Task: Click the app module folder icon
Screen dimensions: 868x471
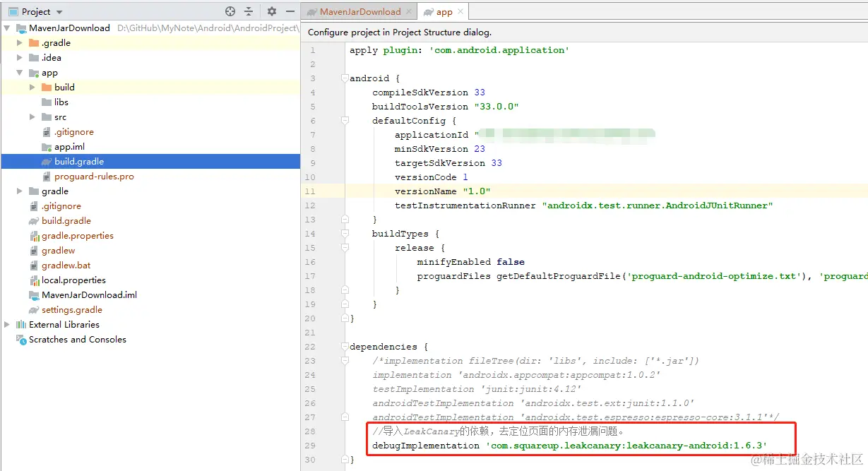Action: 34,73
